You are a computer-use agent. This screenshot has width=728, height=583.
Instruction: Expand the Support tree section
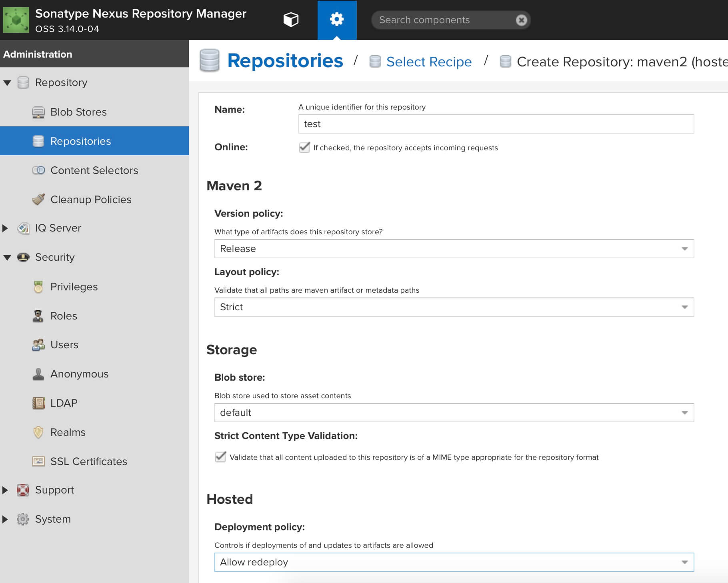[5, 490]
